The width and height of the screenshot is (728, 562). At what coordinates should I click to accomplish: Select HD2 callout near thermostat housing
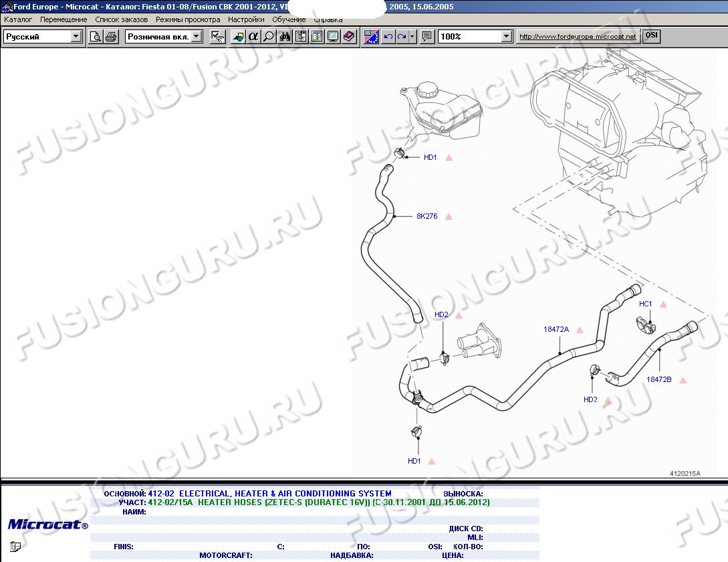pos(441,314)
